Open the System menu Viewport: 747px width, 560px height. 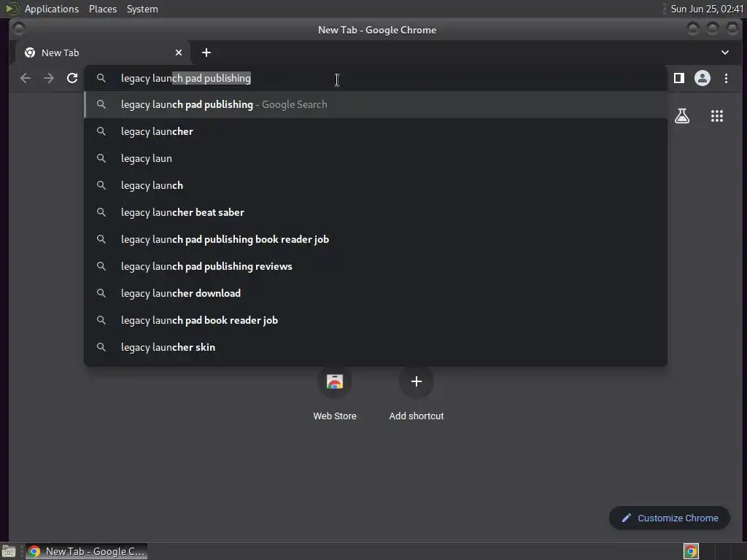(142, 9)
